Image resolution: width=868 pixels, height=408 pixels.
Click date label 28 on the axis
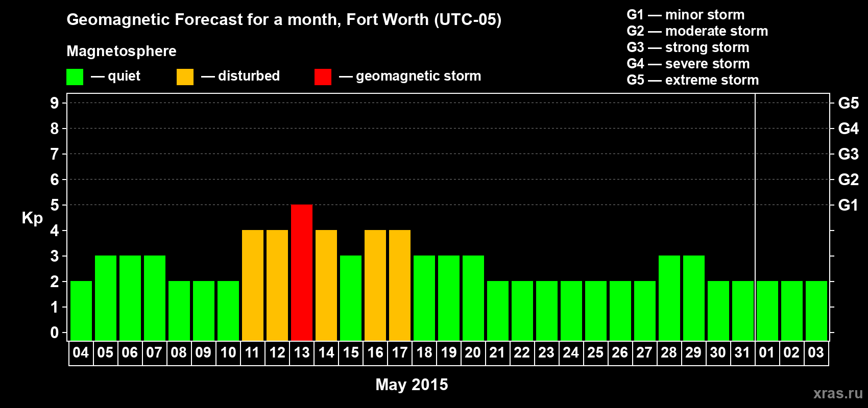pyautogui.click(x=669, y=353)
